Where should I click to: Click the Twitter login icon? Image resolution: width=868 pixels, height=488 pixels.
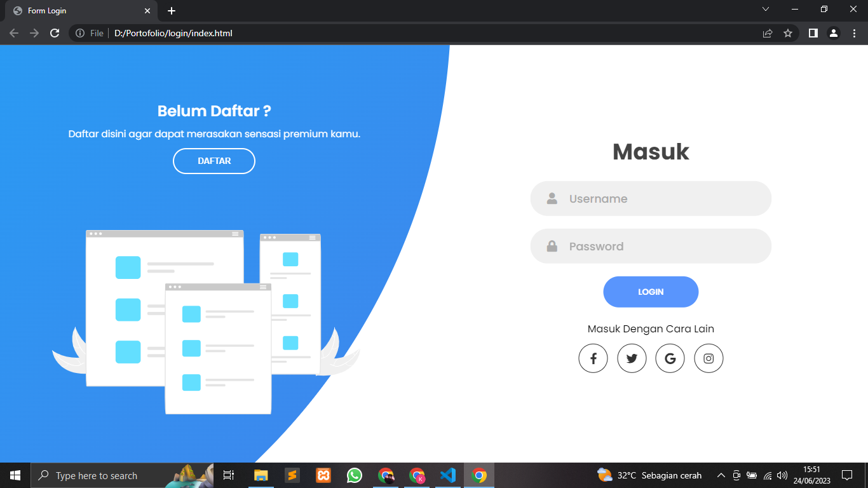point(632,358)
